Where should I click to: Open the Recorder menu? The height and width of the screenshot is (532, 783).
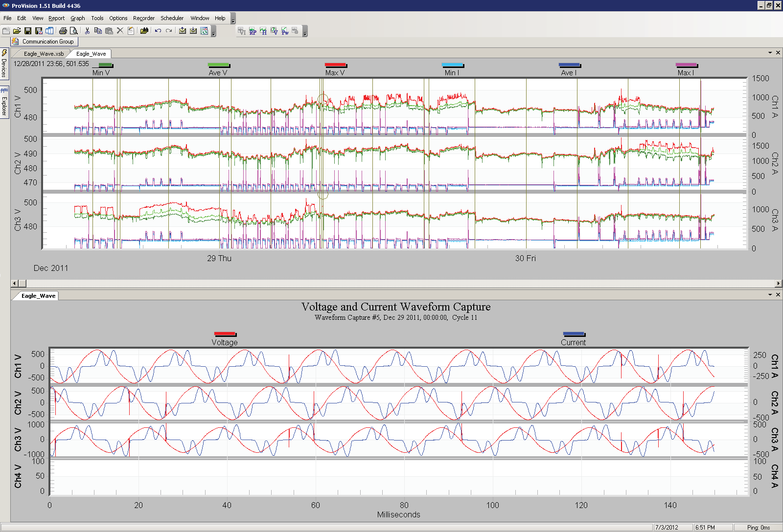click(x=144, y=18)
